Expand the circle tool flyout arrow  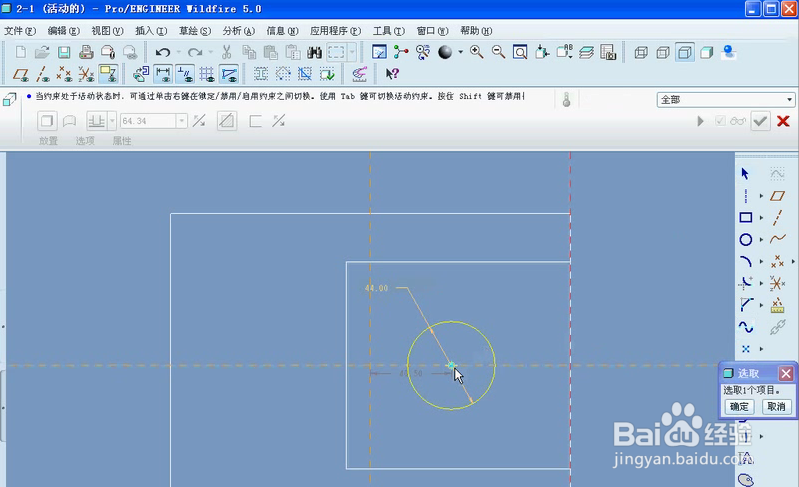coord(761,239)
